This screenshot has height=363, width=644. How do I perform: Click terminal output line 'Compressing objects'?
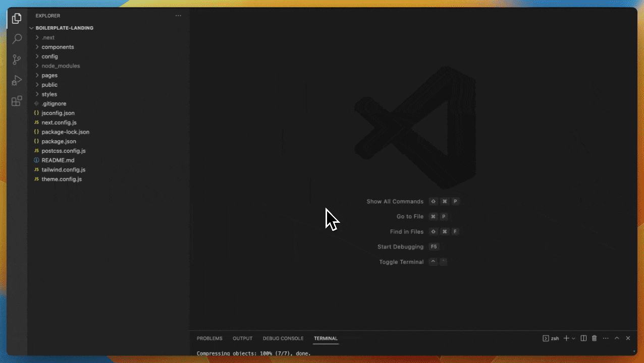coord(254,353)
